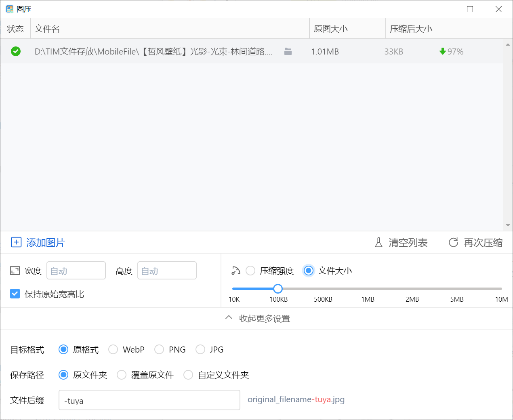Click the 500KB slider label

pos(323,299)
